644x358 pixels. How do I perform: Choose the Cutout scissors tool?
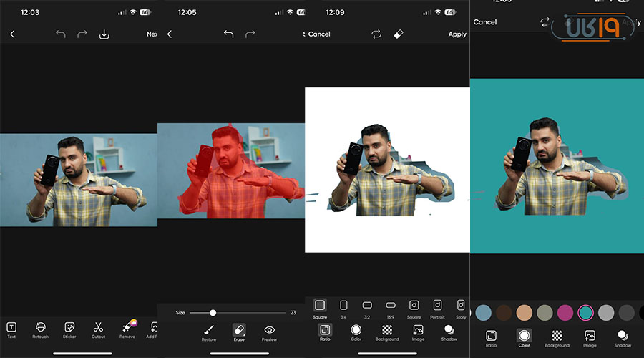(98, 329)
